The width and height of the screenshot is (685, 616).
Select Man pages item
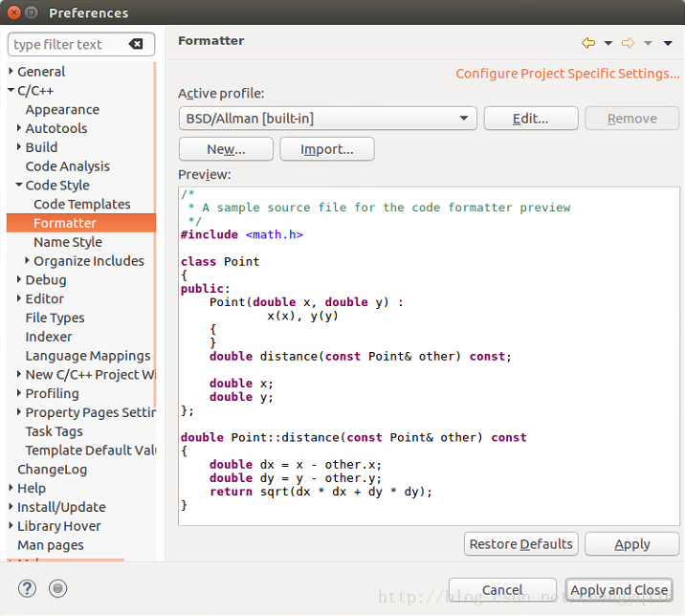point(51,545)
